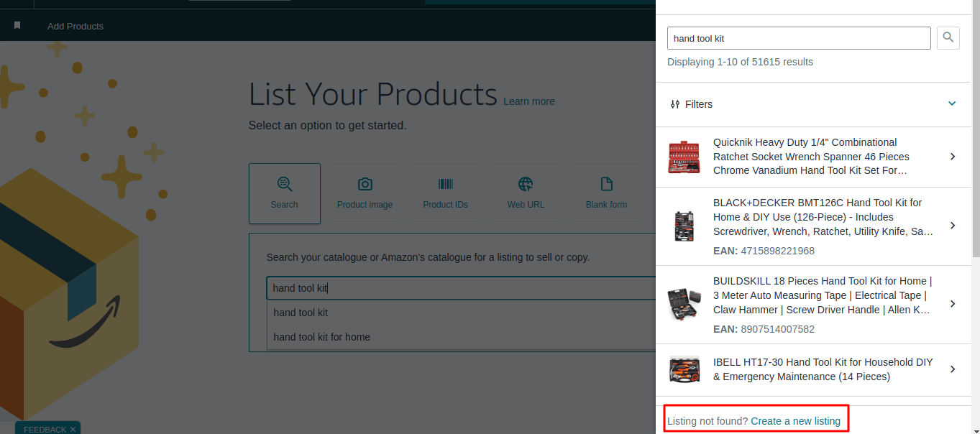
Task: Click Create a new listing link
Action: (795, 421)
